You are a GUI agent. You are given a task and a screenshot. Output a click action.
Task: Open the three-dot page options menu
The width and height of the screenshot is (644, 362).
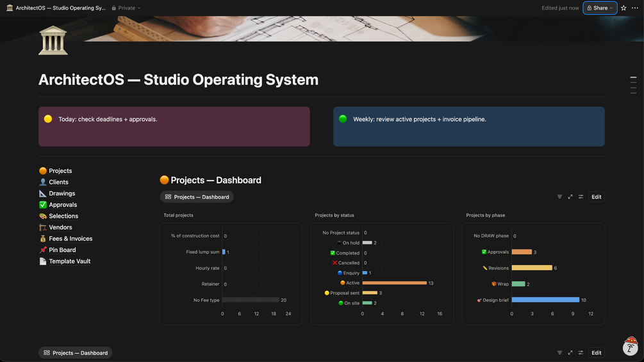pyautogui.click(x=635, y=8)
